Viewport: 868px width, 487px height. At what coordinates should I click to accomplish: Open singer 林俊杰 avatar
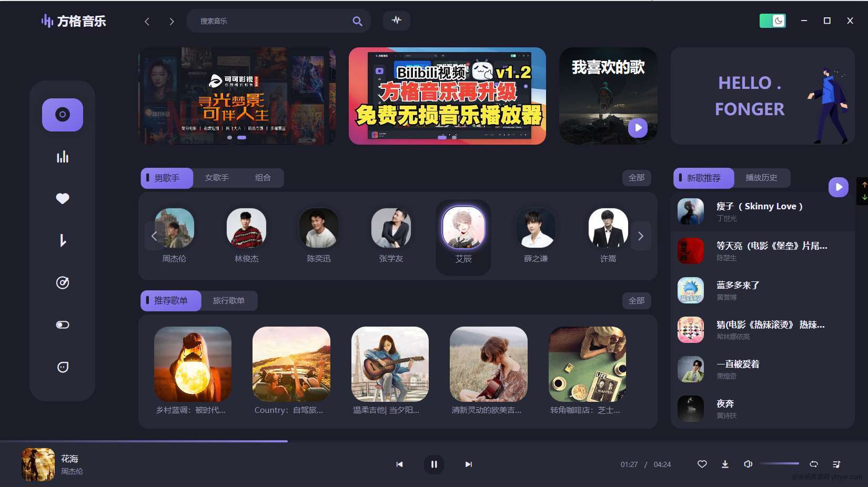click(246, 228)
